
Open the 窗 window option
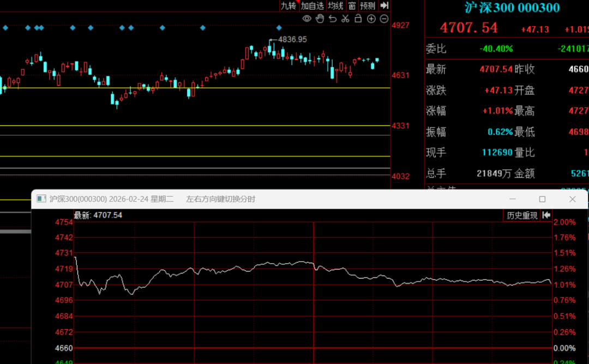coord(352,5)
